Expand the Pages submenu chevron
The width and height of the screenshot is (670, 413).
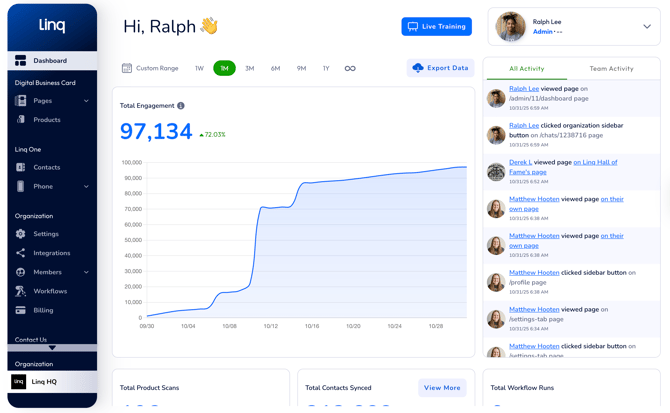tap(86, 101)
